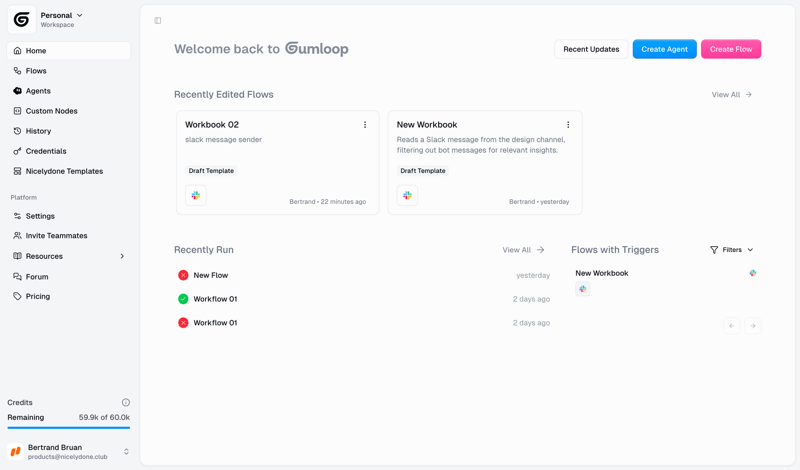Click 'slack message sender' description
This screenshot has width=800, height=470.
point(223,139)
